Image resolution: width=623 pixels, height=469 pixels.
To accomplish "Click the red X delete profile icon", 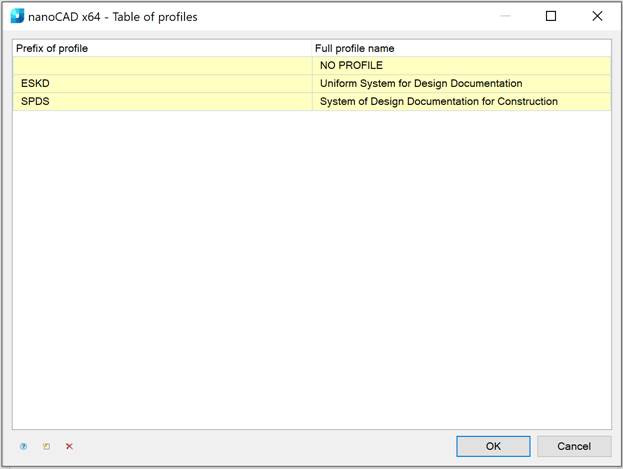I will coord(69,446).
